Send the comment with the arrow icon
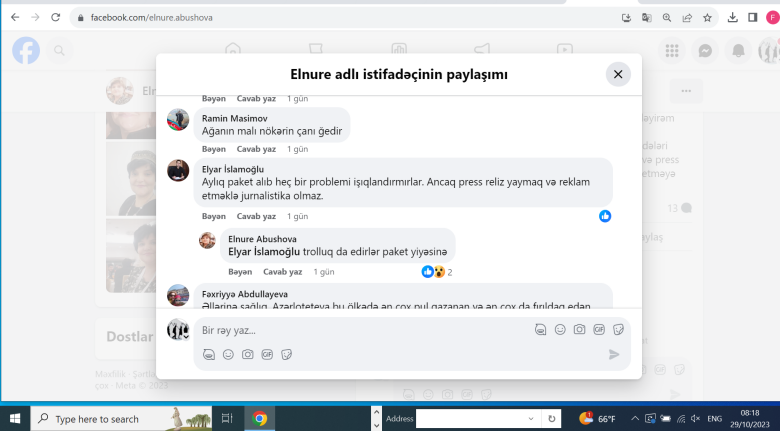 click(x=614, y=354)
